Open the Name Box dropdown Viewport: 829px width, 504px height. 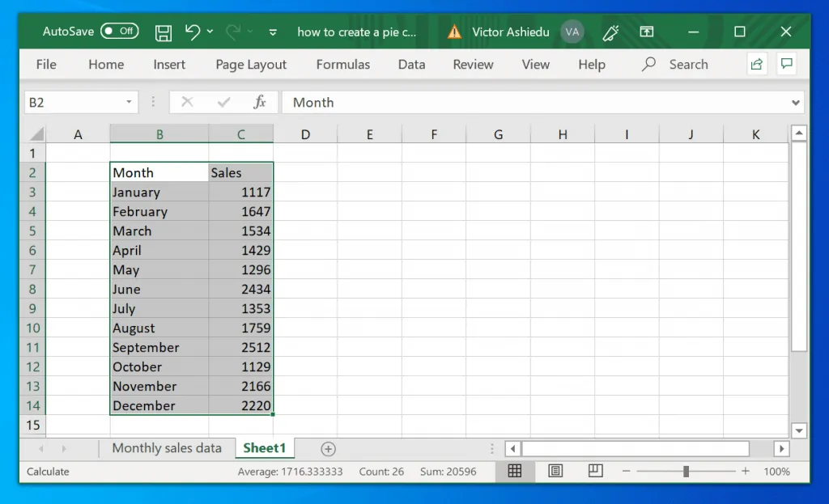[127, 102]
